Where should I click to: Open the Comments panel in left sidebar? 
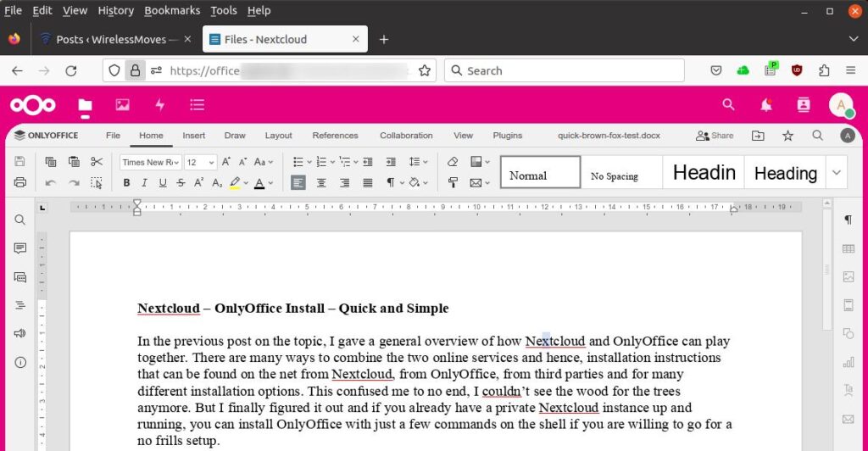[x=20, y=248]
